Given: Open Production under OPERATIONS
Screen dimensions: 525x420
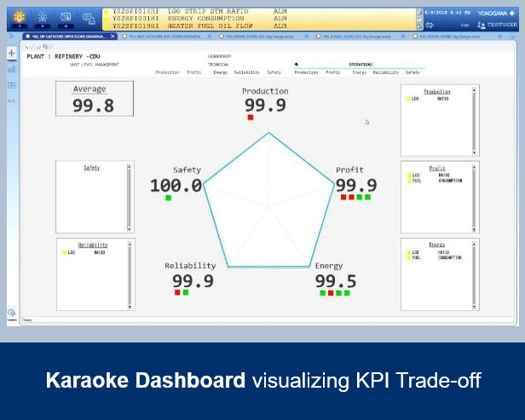Looking at the screenshot, I should coord(306,72).
